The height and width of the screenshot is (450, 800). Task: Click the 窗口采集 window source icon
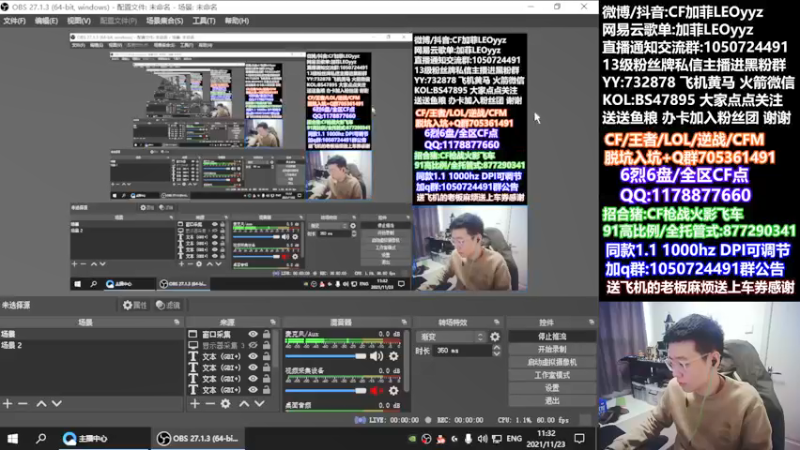(193, 334)
